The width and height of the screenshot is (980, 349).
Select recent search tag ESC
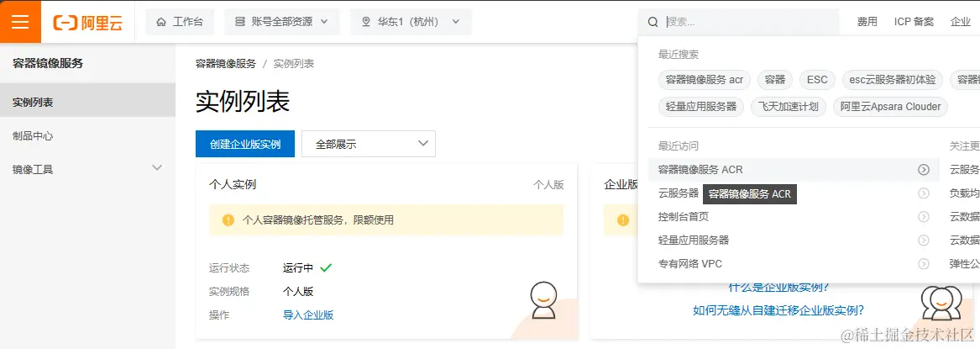(x=817, y=79)
